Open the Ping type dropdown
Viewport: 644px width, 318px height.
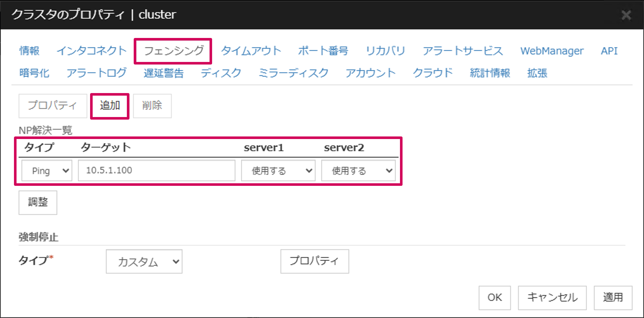coord(47,171)
